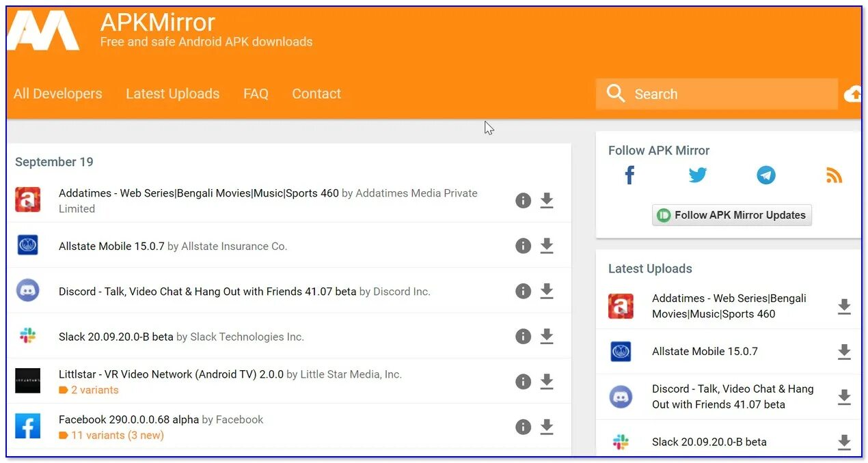The image size is (868, 463).
Task: Download Allstate Mobile in Latest Uploads sidebar
Action: pyautogui.click(x=844, y=352)
